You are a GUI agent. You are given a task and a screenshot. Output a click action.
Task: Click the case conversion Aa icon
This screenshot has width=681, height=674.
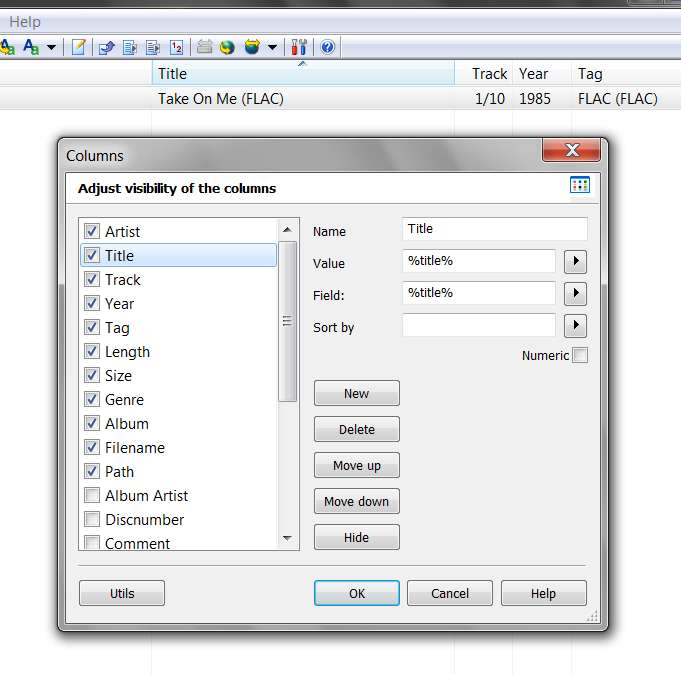(x=31, y=47)
